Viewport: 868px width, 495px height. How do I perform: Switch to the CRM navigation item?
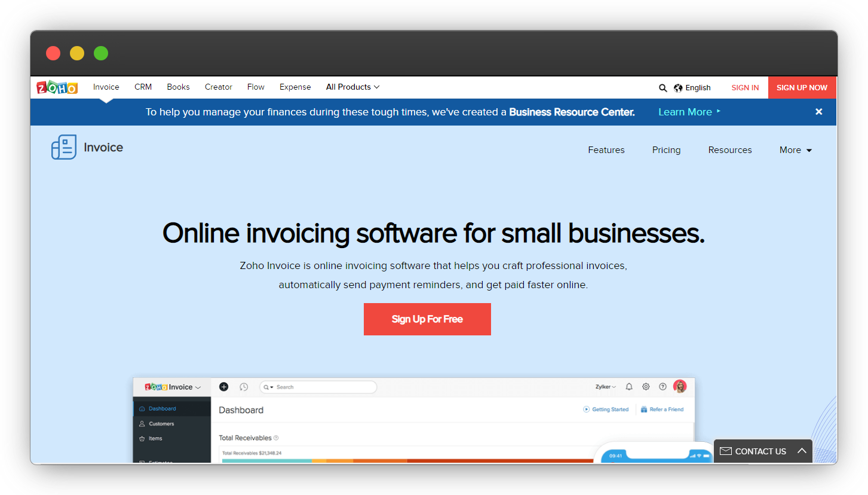coord(143,87)
